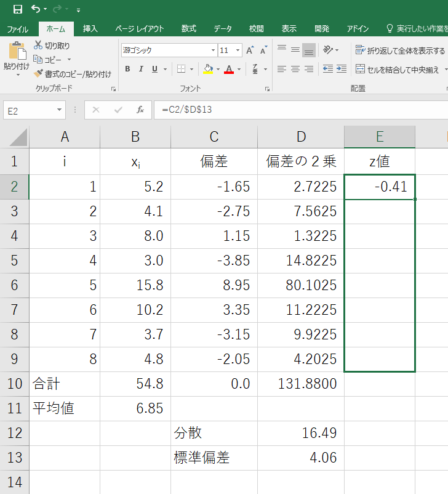
Task: Open the ファイル tab
Action: [x=18, y=30]
